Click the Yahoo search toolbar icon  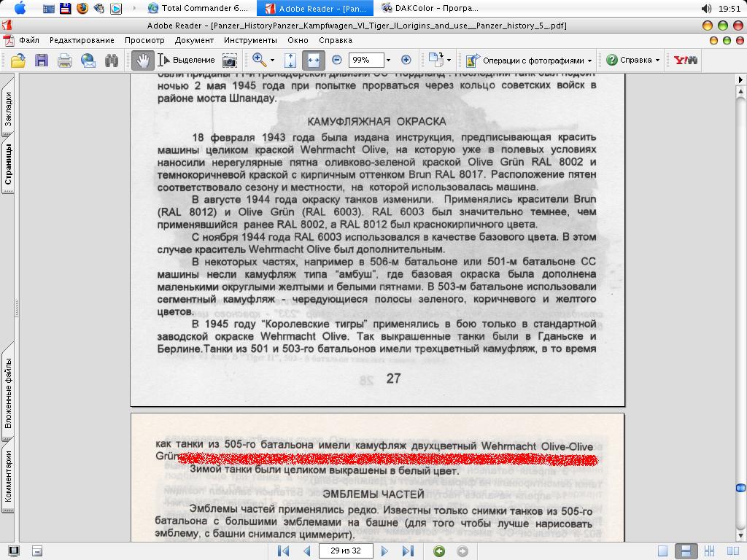click(x=685, y=60)
